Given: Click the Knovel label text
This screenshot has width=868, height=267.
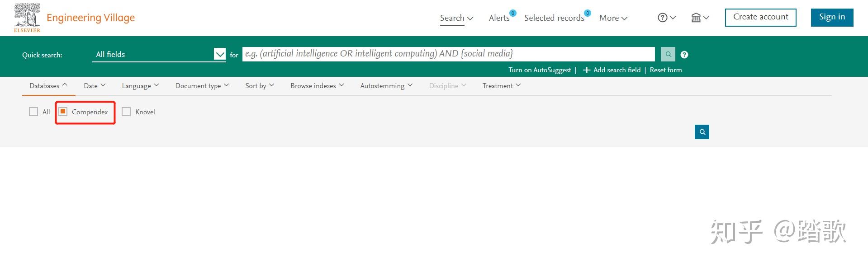Looking at the screenshot, I should [x=145, y=112].
